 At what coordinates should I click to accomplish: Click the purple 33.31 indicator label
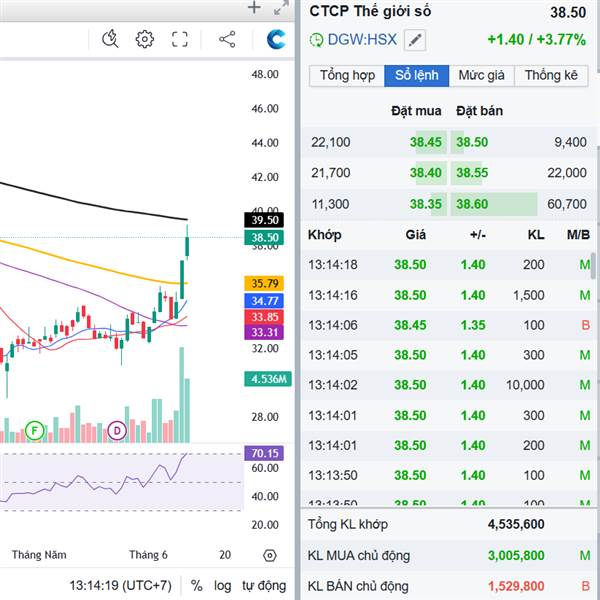(264, 332)
